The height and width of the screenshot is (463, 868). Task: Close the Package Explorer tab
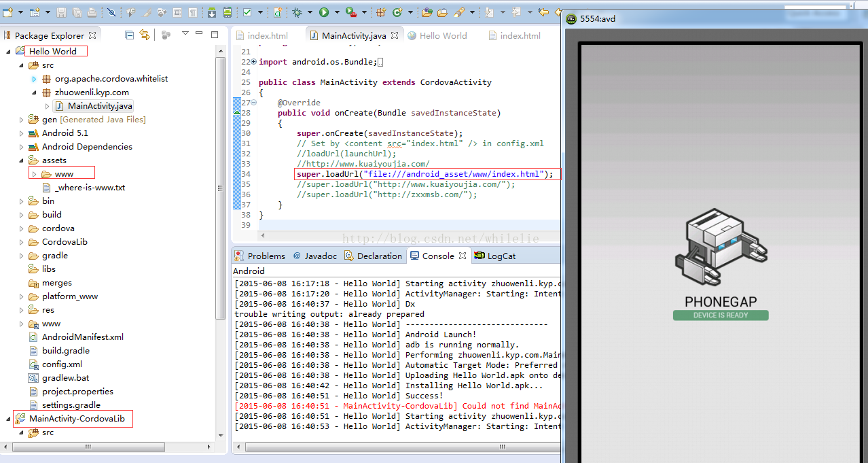(92, 35)
